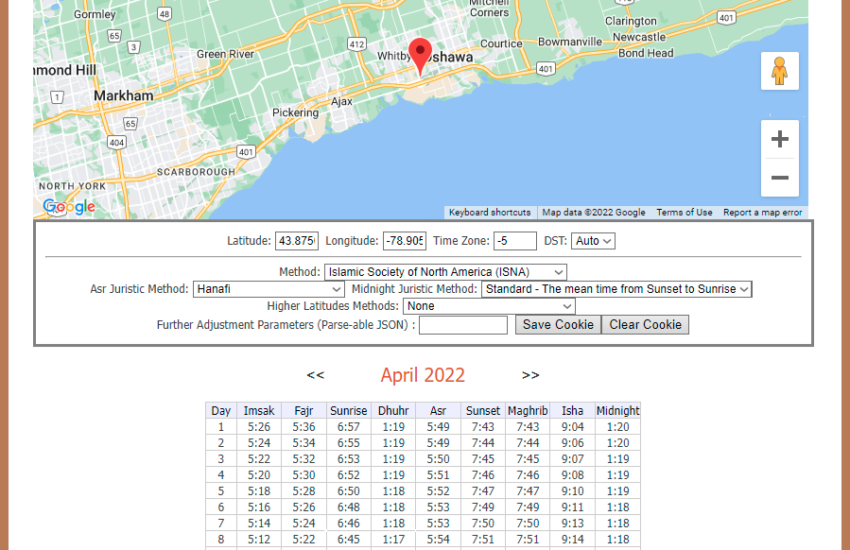Screen dimensions: 850x550
Task: Go to next month with >> arrows
Action: 530,375
